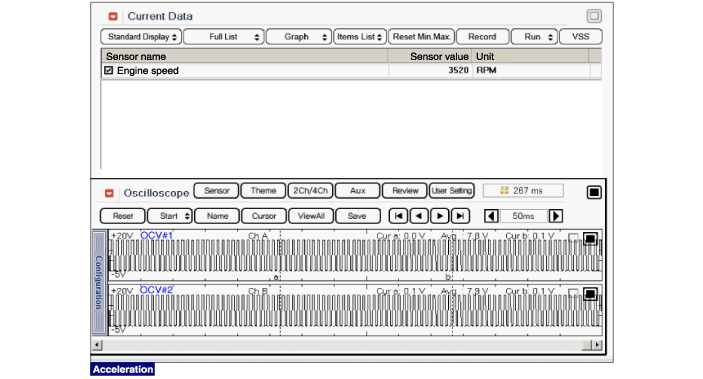
Task: Open the Theme tab in Oscilloscope
Action: pos(263,191)
